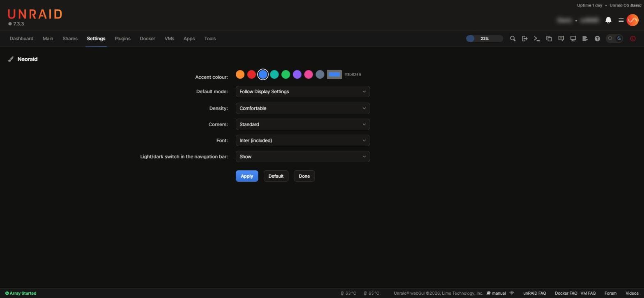The image size is (644, 298).
Task: Go to the Apps tab
Action: (189, 39)
